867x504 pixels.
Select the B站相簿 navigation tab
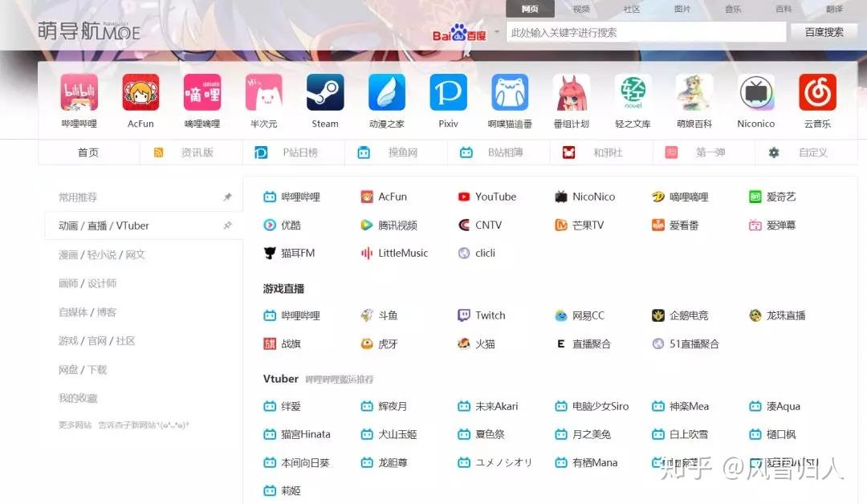coord(499,152)
